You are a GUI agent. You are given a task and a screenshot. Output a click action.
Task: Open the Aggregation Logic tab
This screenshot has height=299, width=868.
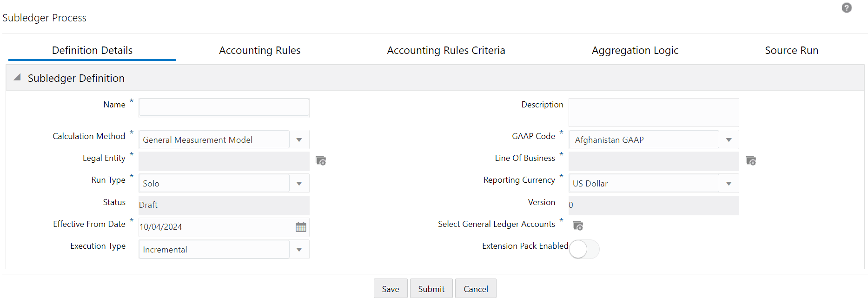[x=635, y=50]
